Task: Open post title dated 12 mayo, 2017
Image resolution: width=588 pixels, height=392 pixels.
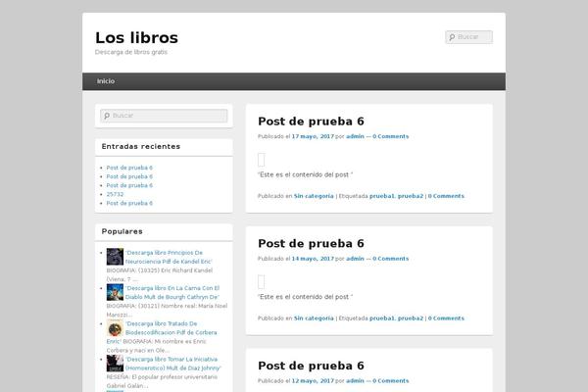Action: pyautogui.click(x=311, y=367)
